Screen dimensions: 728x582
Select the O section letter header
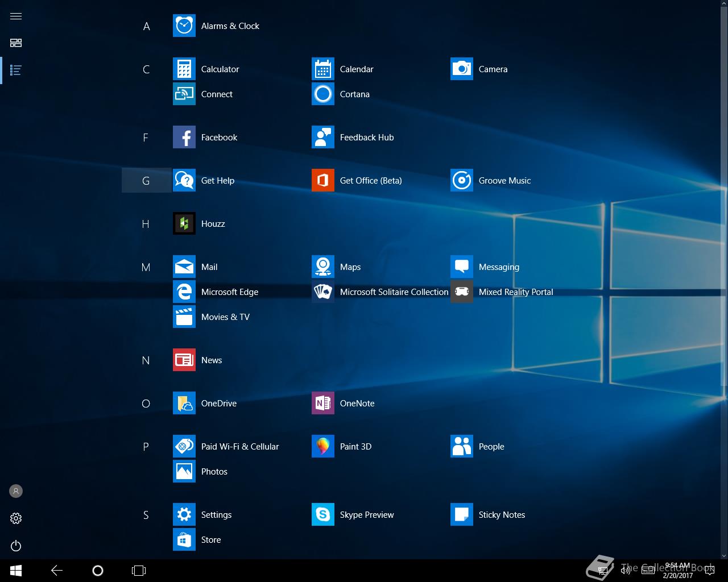pyautogui.click(x=146, y=403)
